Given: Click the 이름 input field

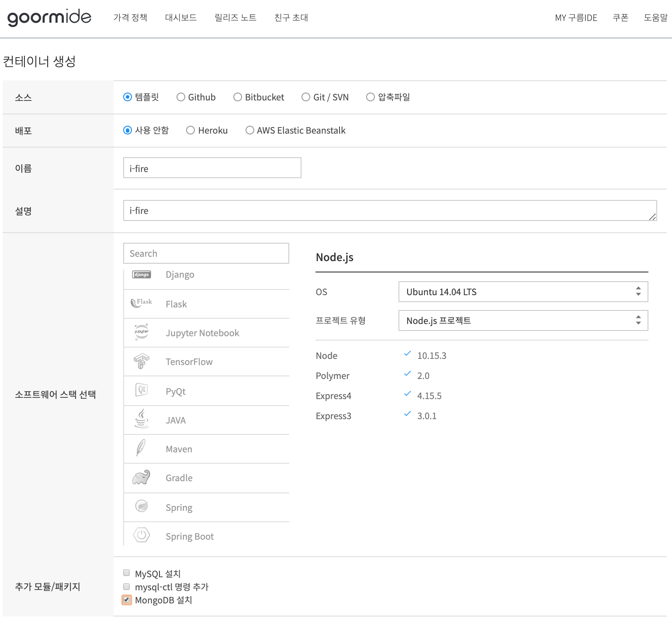Looking at the screenshot, I should [212, 168].
